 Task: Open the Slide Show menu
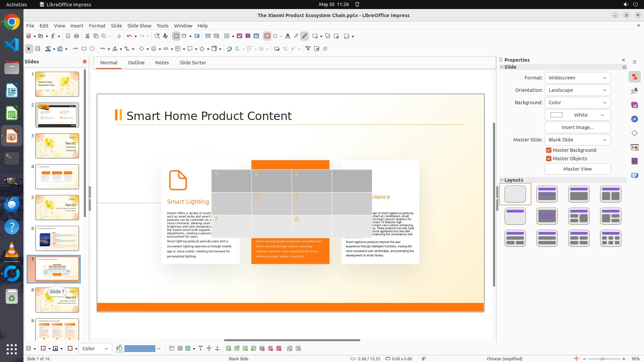tap(139, 26)
